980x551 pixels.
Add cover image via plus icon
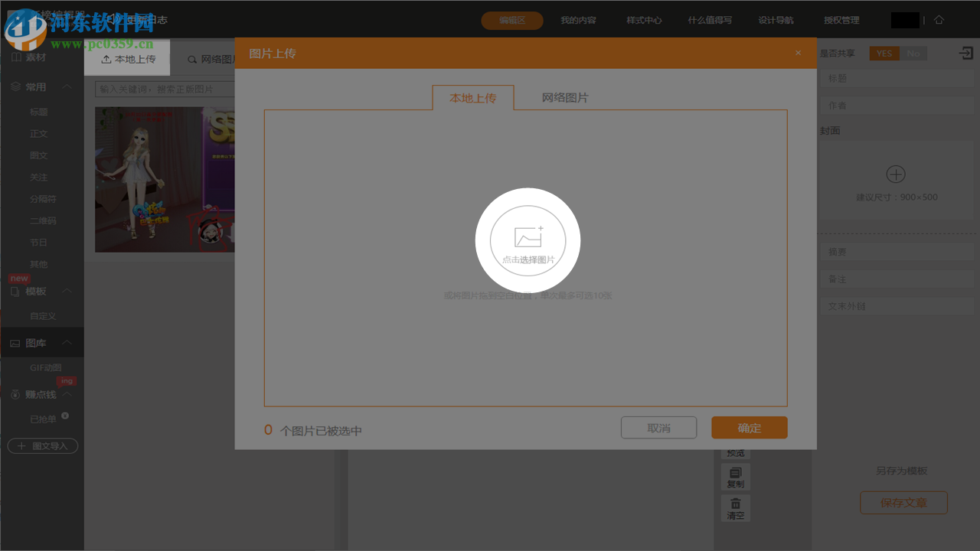[896, 174]
